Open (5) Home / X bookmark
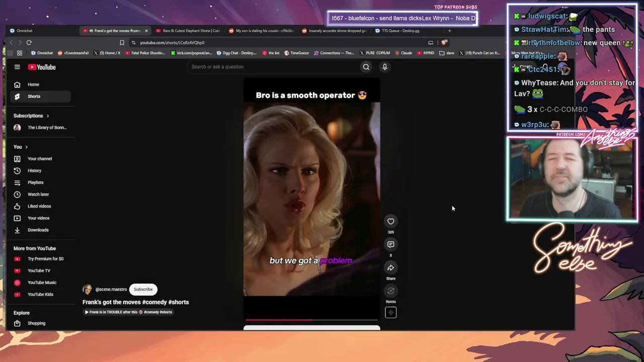Screen dimensions: 644x362 pyautogui.click(x=107, y=53)
